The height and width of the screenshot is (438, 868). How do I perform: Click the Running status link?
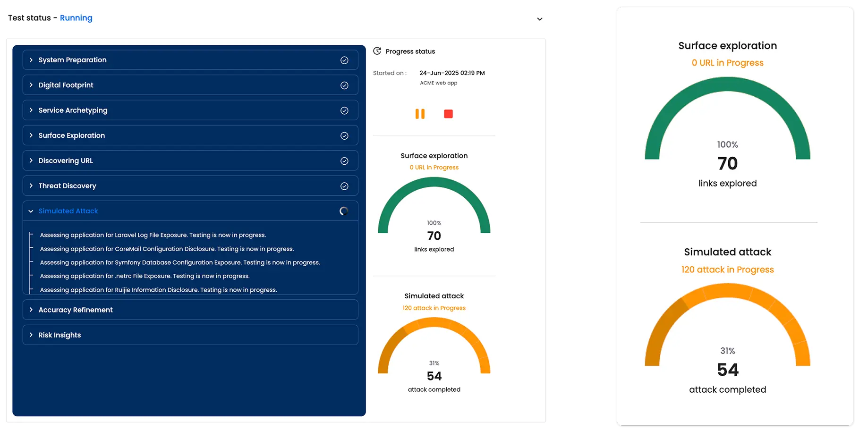76,18
